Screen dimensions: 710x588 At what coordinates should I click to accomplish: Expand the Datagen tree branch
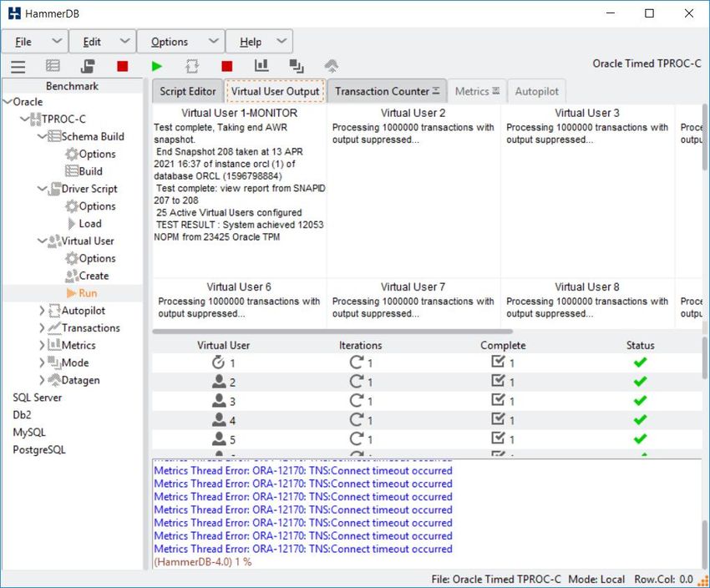pyautogui.click(x=42, y=380)
